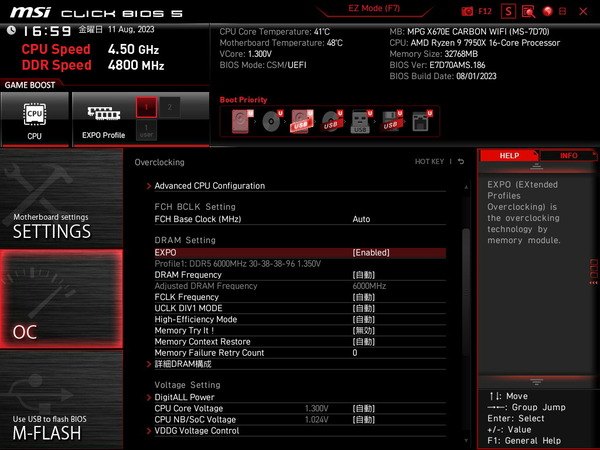Switch to the INFO tab
The image size is (600, 450).
(568, 155)
